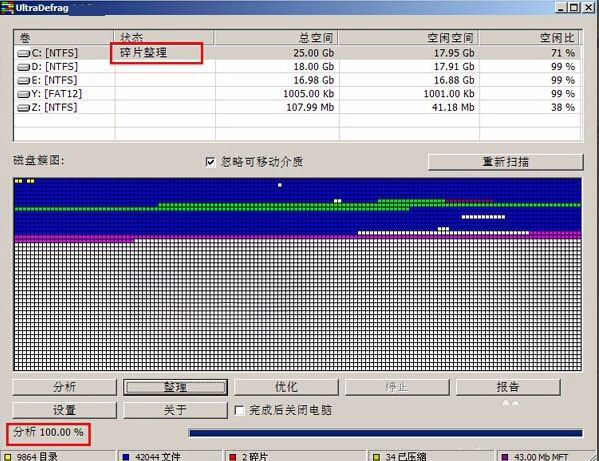Image resolution: width=599 pixels, height=461 pixels.
Task: Click the cluster map display
Action: click(x=298, y=274)
